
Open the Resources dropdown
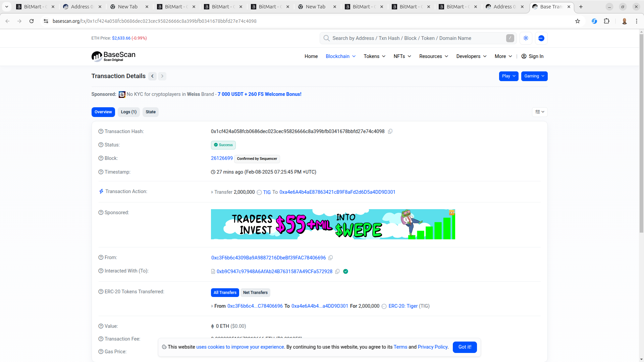pyautogui.click(x=434, y=56)
